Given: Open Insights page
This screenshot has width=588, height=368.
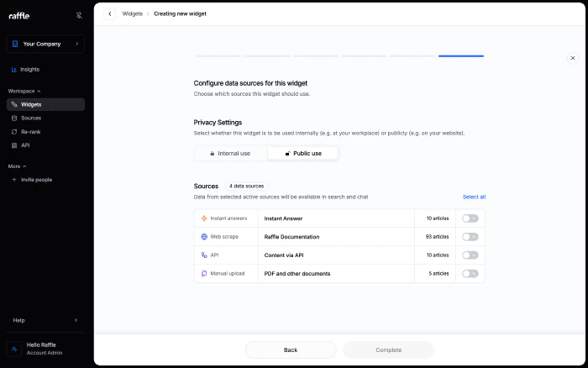Looking at the screenshot, I should [x=29, y=70].
